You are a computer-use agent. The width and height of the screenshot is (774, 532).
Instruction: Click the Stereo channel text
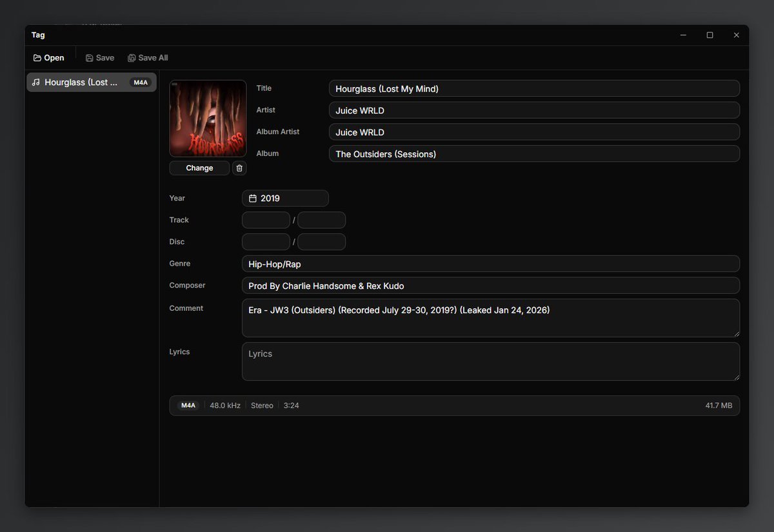262,406
